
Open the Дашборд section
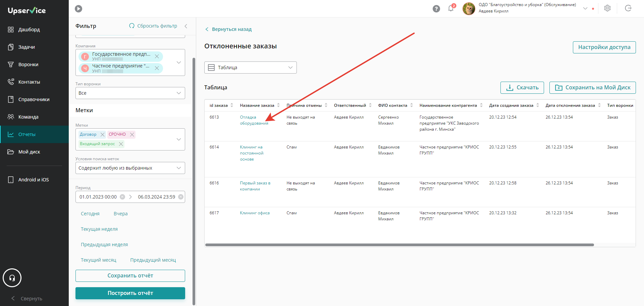[34, 30]
